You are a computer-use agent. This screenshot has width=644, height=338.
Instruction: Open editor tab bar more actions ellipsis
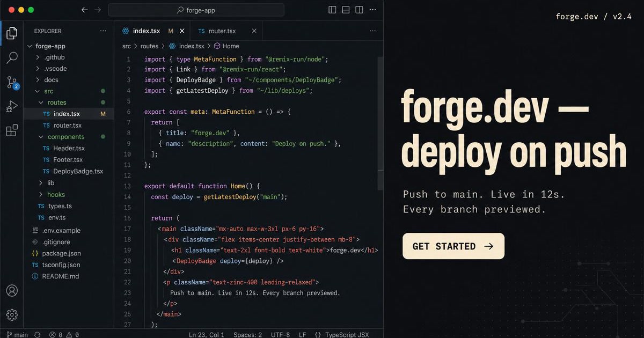pos(372,31)
